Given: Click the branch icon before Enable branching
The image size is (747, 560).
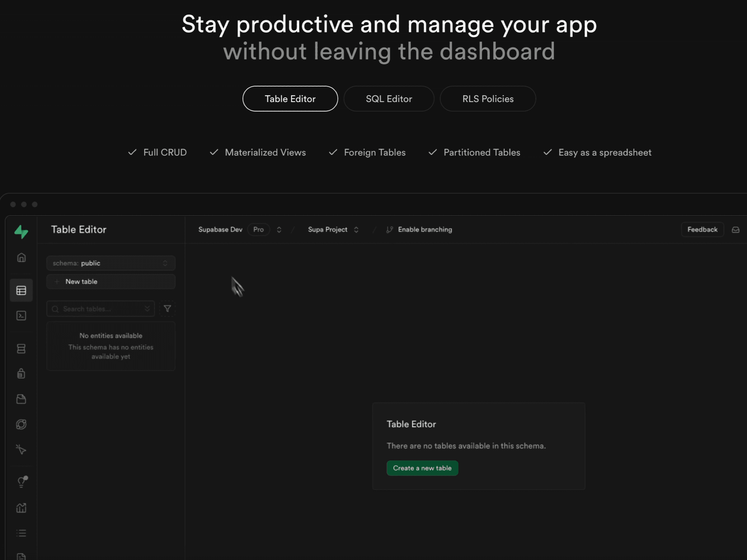Looking at the screenshot, I should tap(389, 230).
